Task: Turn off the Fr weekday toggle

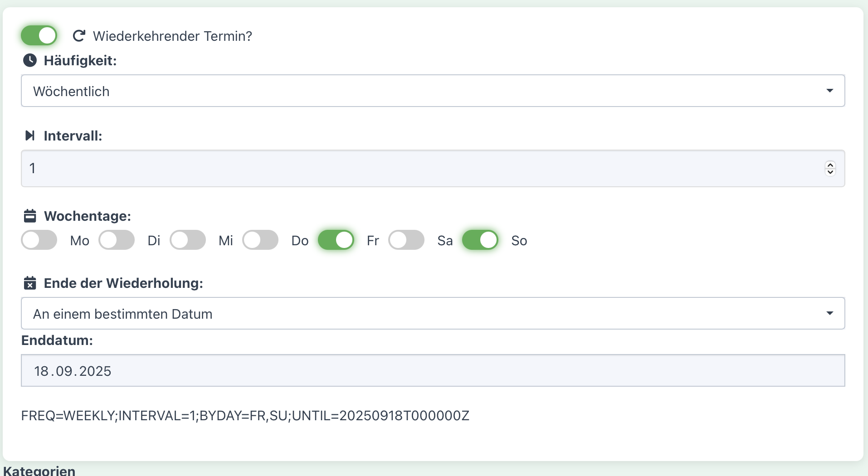Action: click(x=336, y=240)
